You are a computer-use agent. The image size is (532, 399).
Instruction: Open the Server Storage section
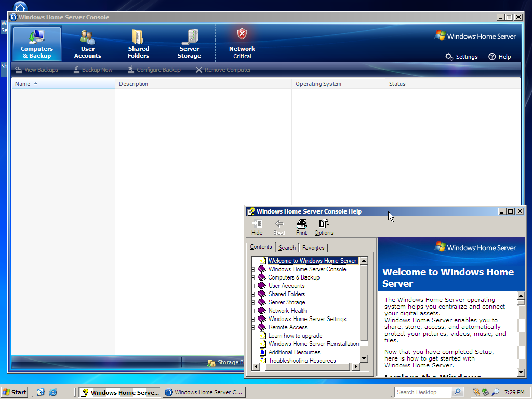tap(189, 44)
